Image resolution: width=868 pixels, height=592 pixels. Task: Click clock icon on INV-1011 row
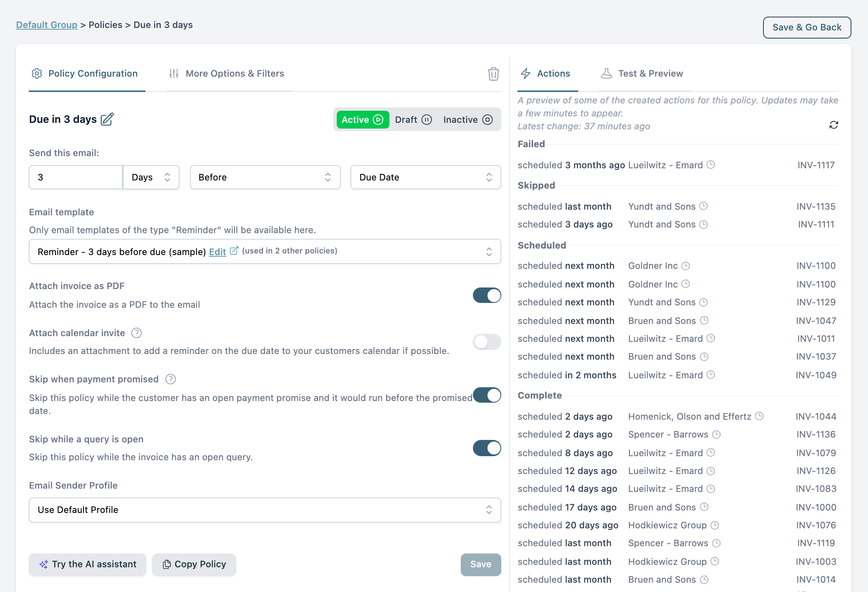tap(711, 338)
